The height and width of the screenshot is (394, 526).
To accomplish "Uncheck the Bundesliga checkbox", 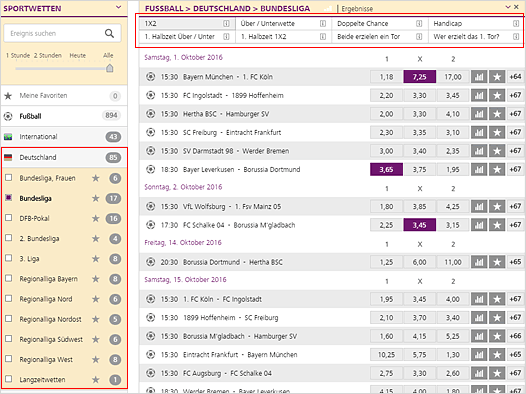I will [x=9, y=198].
